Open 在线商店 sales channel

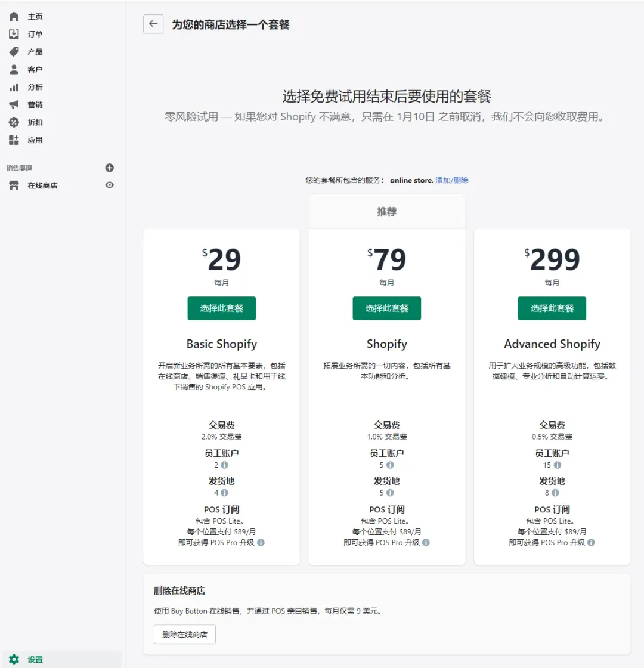(x=42, y=185)
